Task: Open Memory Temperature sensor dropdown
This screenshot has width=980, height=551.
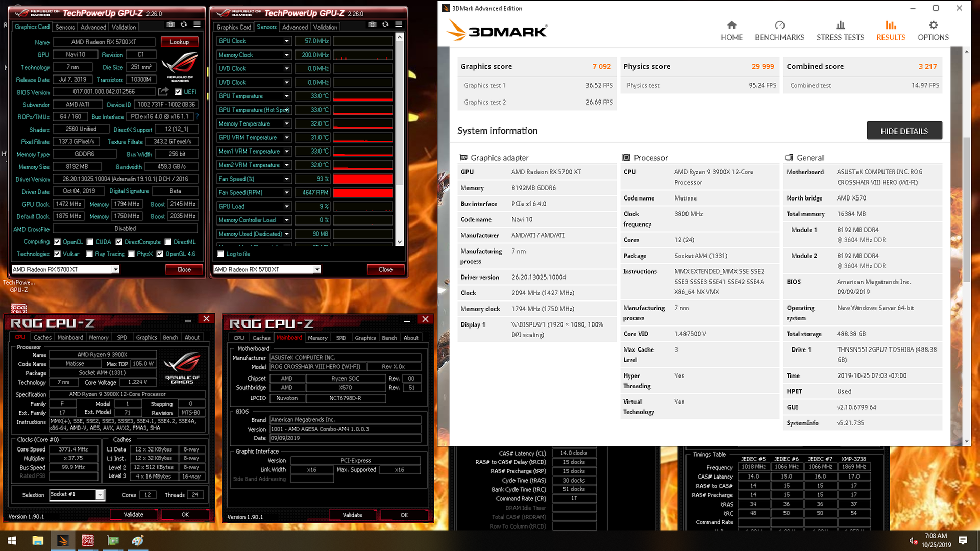Action: point(286,123)
